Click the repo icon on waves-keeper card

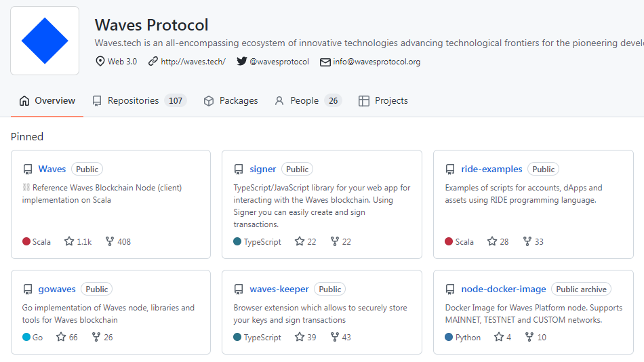pyautogui.click(x=239, y=289)
